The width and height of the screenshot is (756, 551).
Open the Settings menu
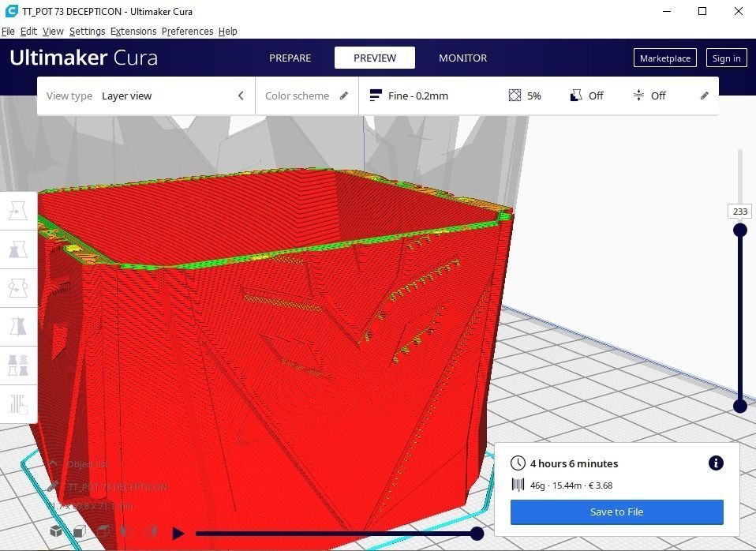tap(88, 32)
